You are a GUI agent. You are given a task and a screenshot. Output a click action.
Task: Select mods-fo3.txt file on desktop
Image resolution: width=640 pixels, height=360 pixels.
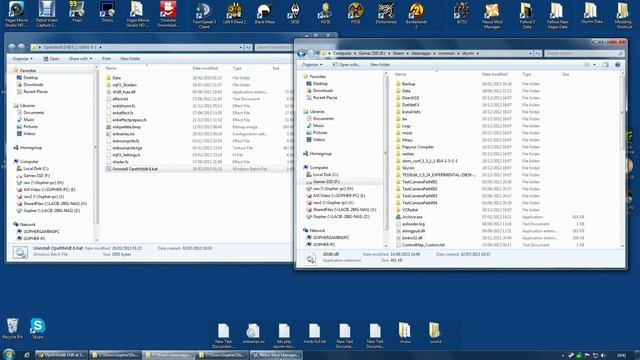[x=314, y=334]
